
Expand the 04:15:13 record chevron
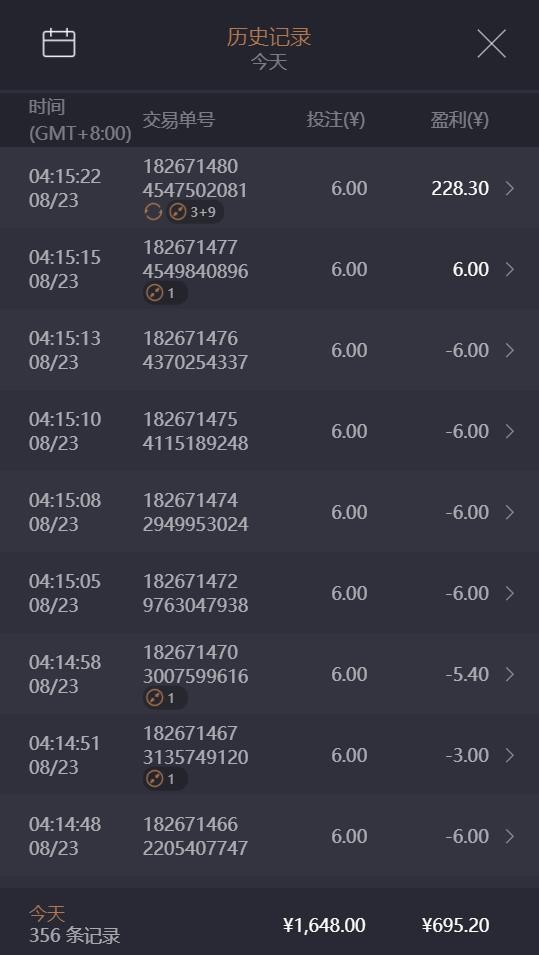(x=510, y=351)
